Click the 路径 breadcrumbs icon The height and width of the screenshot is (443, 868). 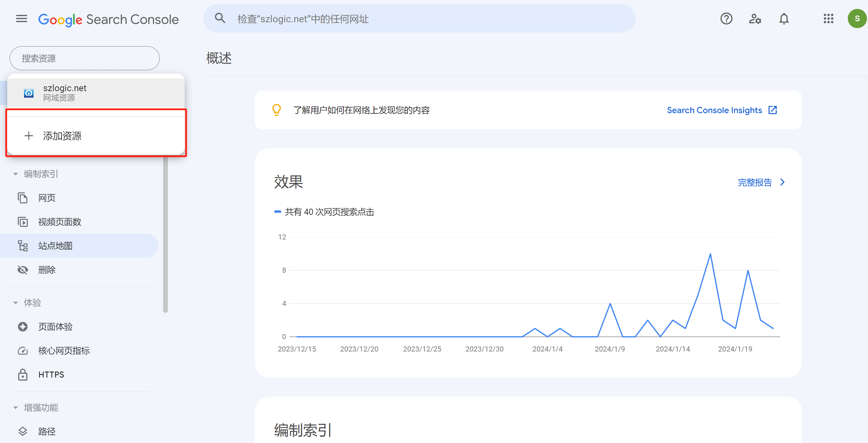[23, 431]
